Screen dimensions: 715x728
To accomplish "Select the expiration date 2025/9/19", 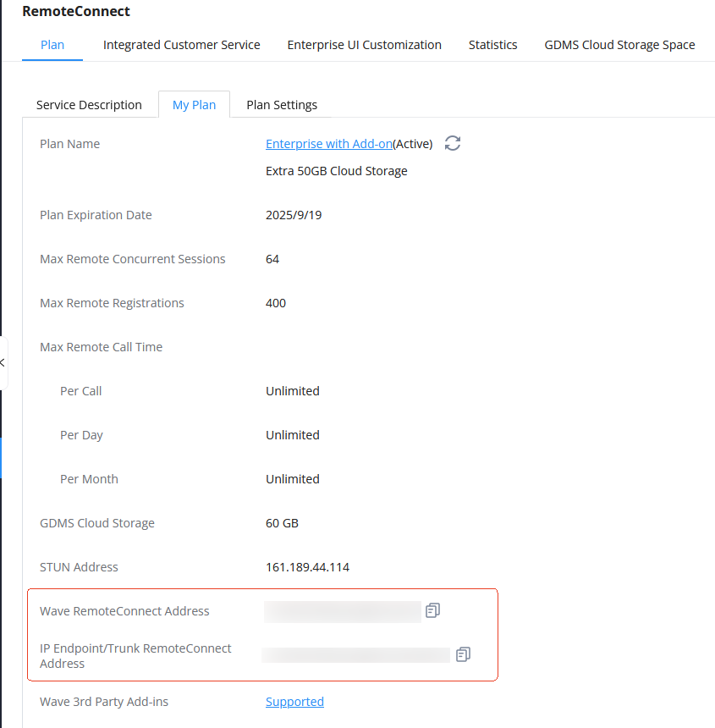I will point(294,215).
